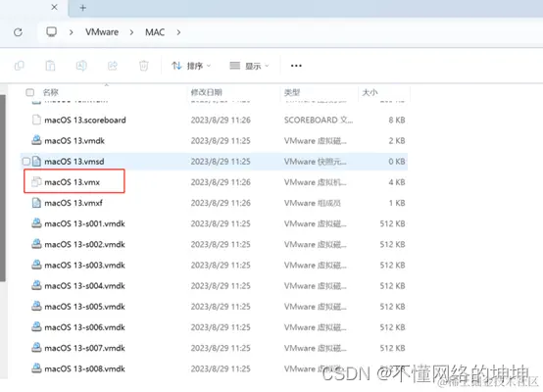This screenshot has height=392, width=543.
Task: Select file macOS 13-s007.vmdk
Action: tap(85, 348)
